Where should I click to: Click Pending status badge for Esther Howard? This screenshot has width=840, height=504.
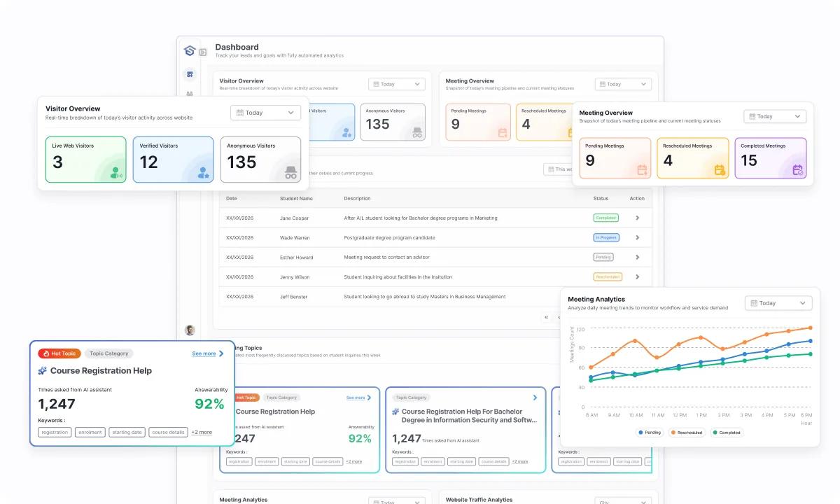click(x=603, y=257)
